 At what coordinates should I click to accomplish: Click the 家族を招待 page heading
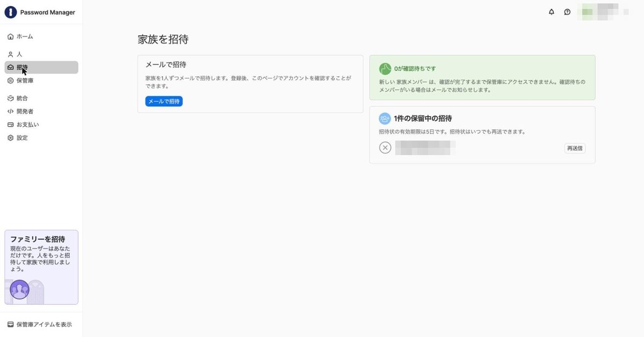163,39
